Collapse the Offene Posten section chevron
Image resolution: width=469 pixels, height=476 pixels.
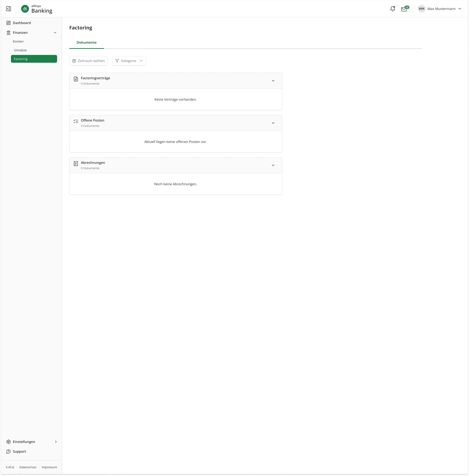273,123
